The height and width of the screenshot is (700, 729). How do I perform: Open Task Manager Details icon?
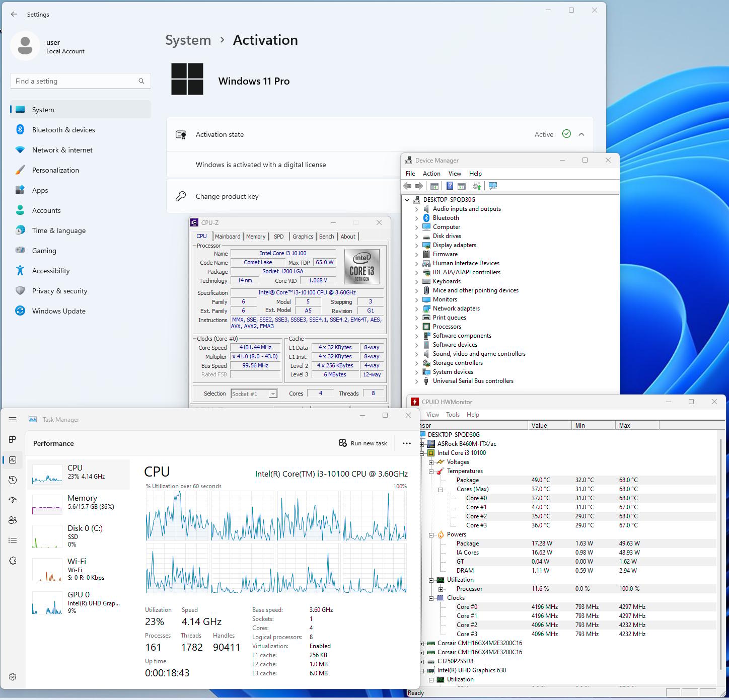click(13, 540)
